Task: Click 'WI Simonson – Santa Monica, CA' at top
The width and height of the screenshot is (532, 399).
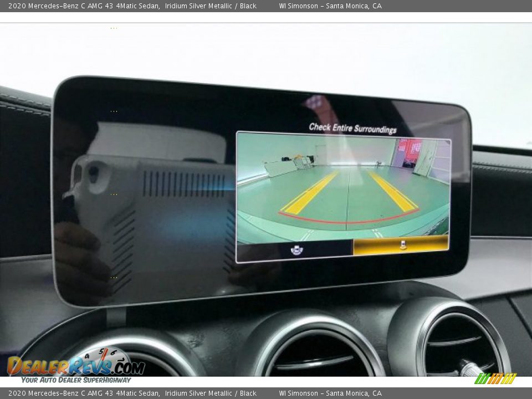Action: pos(330,6)
